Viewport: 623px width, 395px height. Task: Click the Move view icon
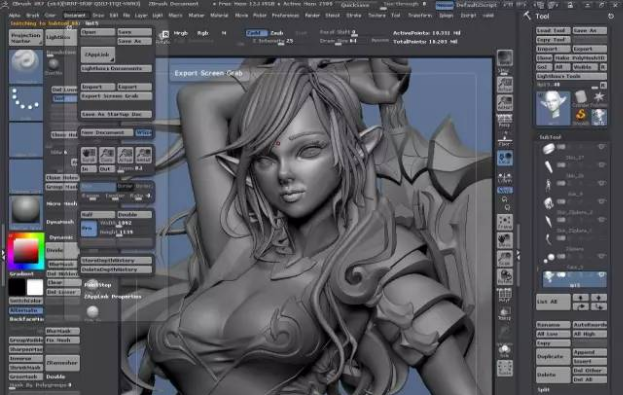[505, 240]
